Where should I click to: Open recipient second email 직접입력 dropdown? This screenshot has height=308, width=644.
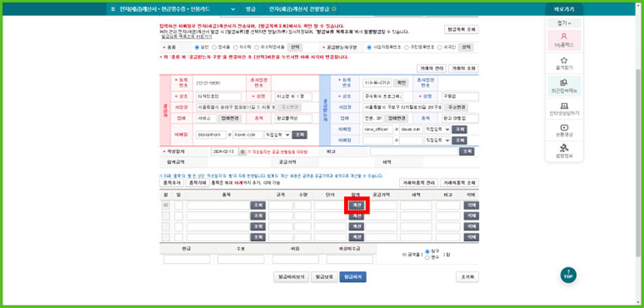[x=437, y=140]
